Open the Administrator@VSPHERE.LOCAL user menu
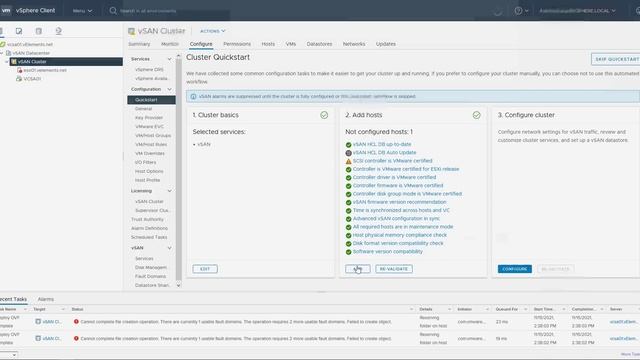This screenshot has height=360, width=640. [577, 11]
